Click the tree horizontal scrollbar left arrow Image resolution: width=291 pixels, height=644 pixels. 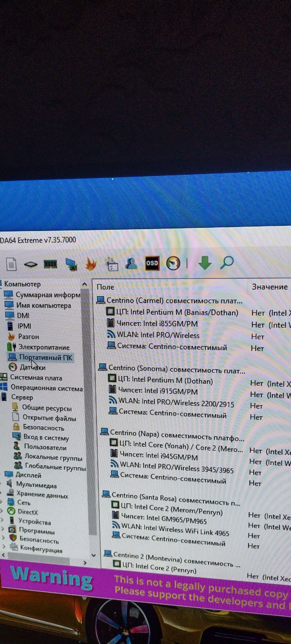4,555
